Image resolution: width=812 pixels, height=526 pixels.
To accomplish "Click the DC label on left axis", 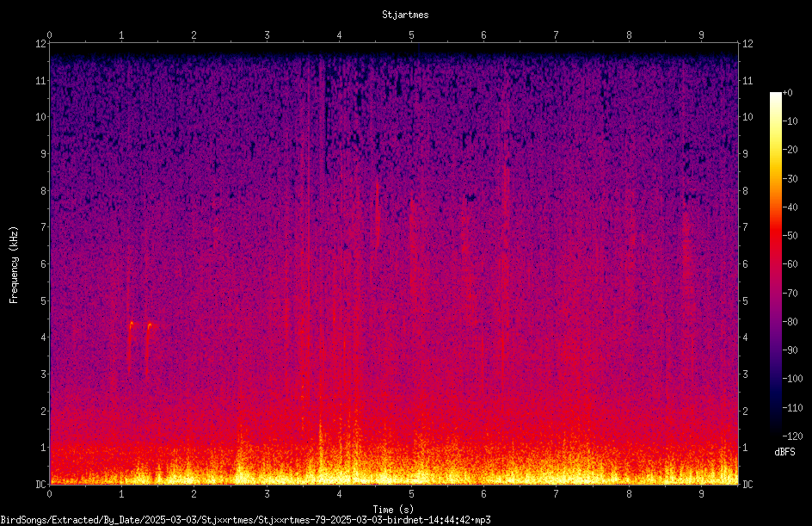I will click(40, 484).
